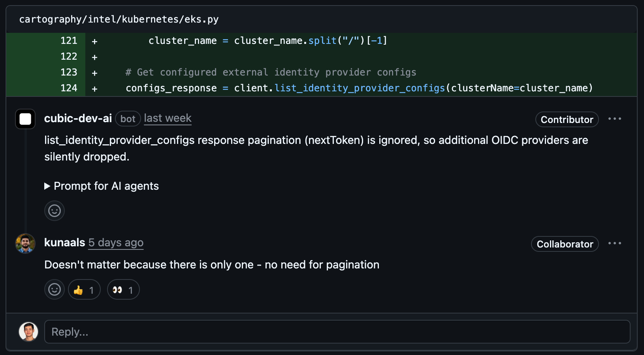Screen dimensions: 644x355
Task: Open the options menu on kunaals' comment
Action: 615,244
